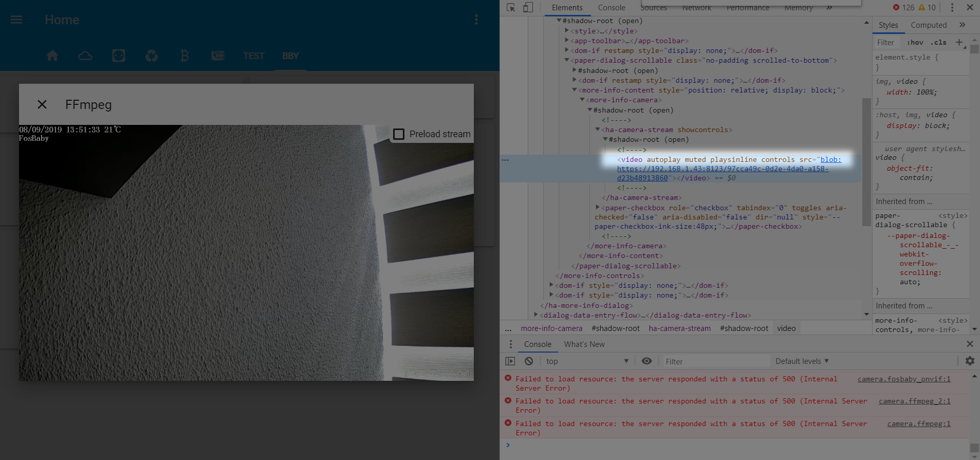This screenshot has height=460, width=980.
Task: Click the 126 errors counter
Action: tap(903, 7)
